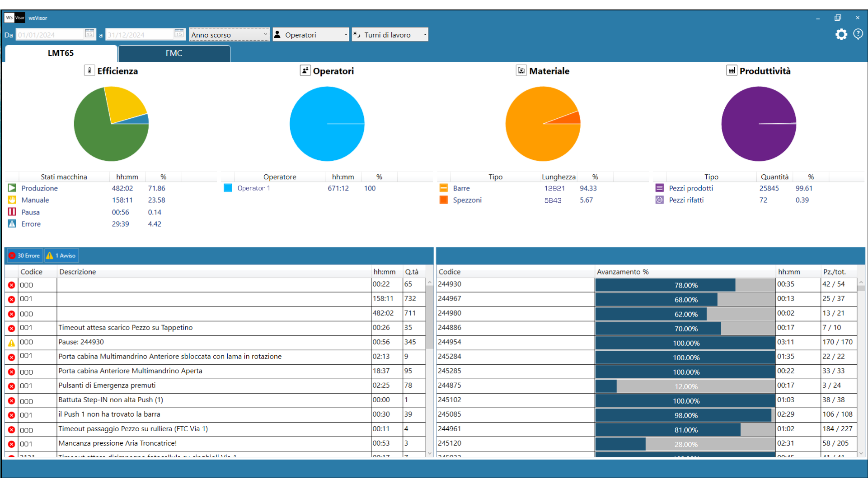Click the Produzione green play state icon
The width and height of the screenshot is (868, 488).
tap(12, 188)
